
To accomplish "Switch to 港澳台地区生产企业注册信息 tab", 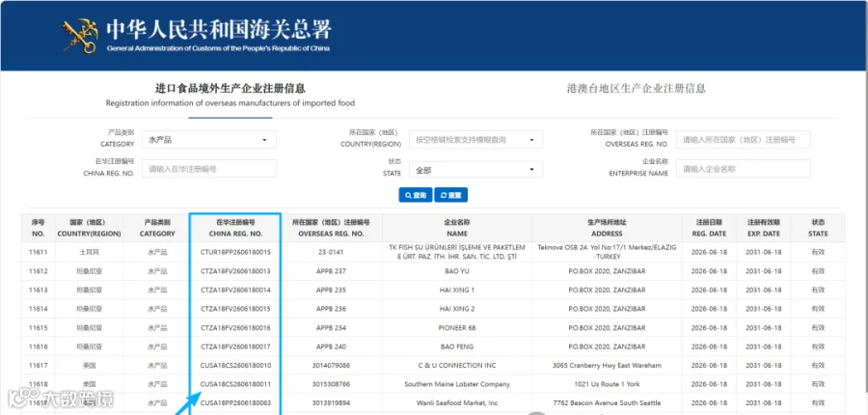I will [x=637, y=89].
